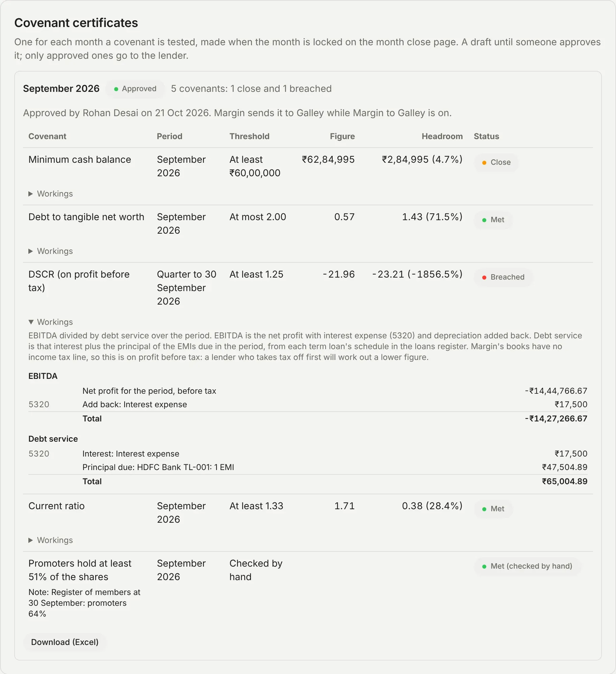
Task: Select threshold 'At most 2.00'
Action: (258, 217)
